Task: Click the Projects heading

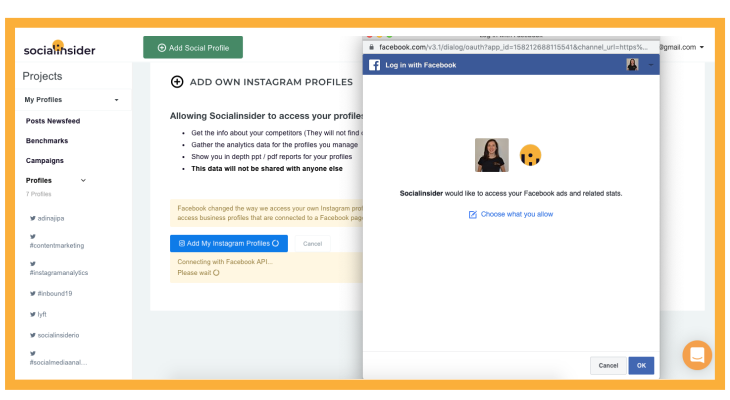Action: pos(42,76)
